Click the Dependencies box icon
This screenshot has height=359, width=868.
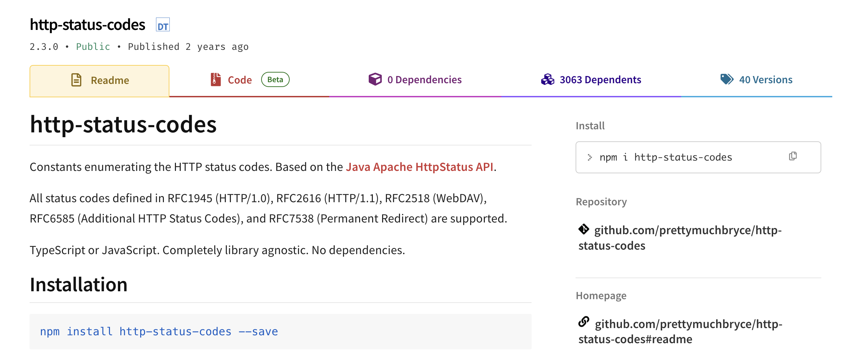(x=375, y=79)
